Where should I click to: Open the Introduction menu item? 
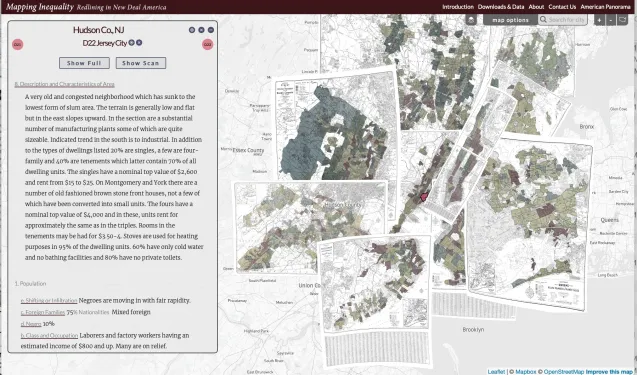coord(458,7)
